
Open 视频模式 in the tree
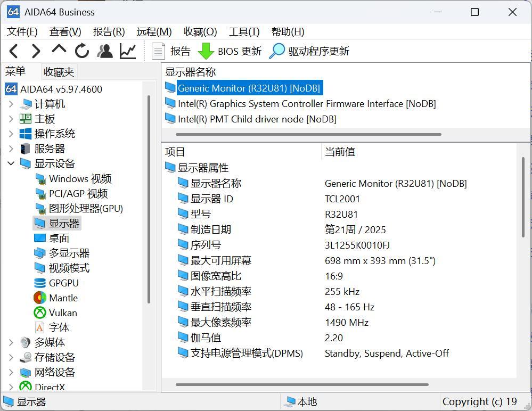tap(62, 268)
